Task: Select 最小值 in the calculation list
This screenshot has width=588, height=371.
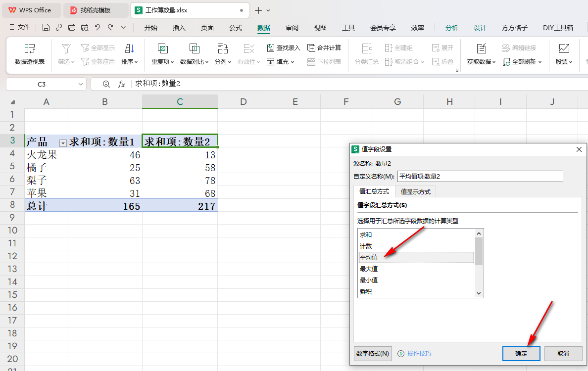Action: click(x=416, y=280)
